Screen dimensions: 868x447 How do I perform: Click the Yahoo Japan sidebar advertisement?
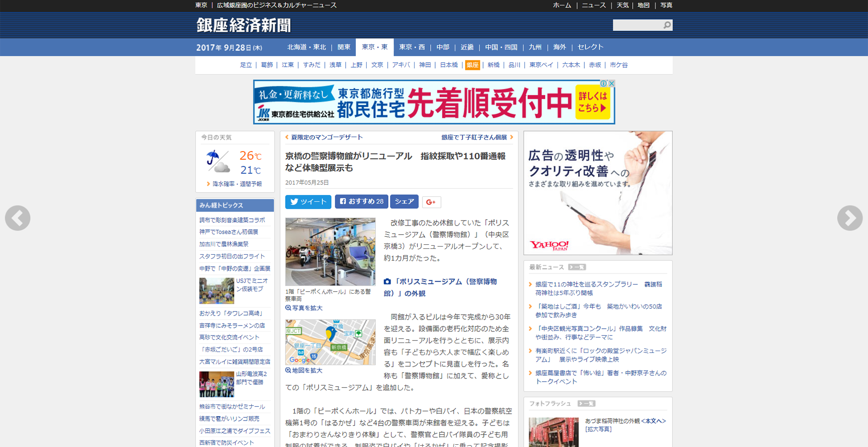(x=598, y=193)
